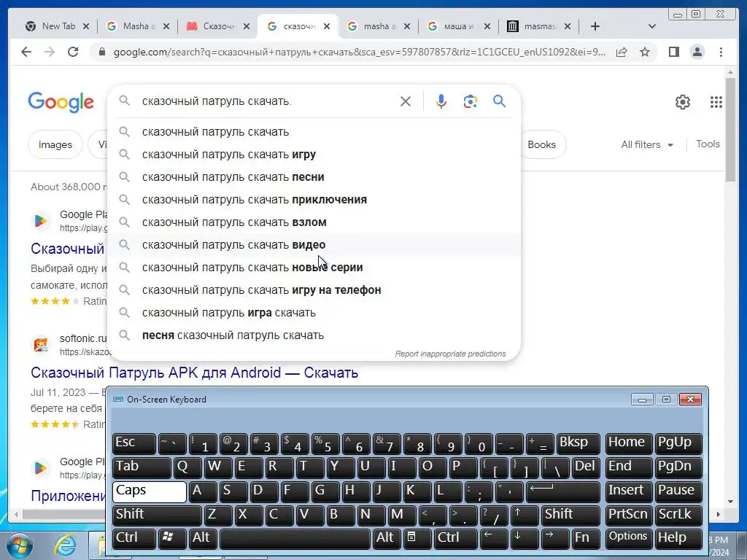Screen dimensions: 747x560
Task: Reload the current page
Action: 73,52
